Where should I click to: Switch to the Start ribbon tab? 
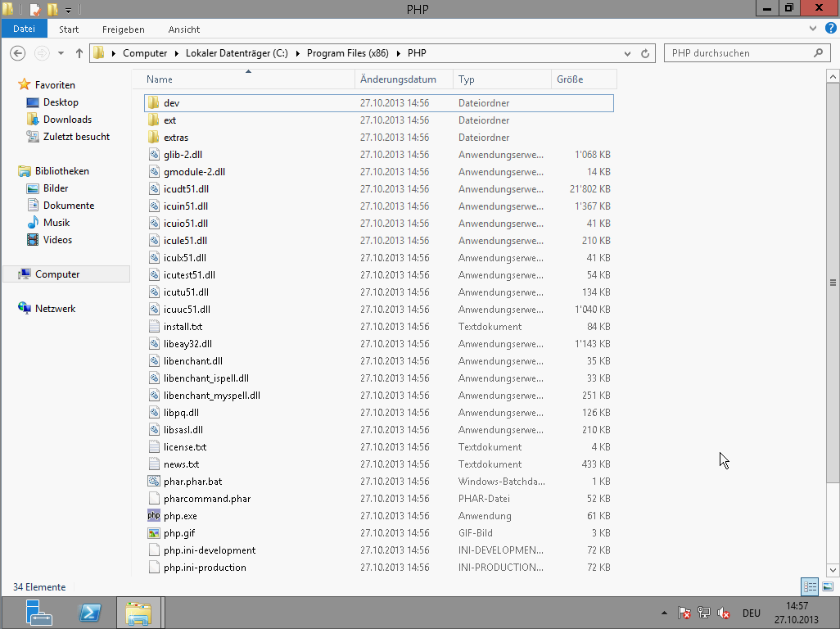coord(69,29)
